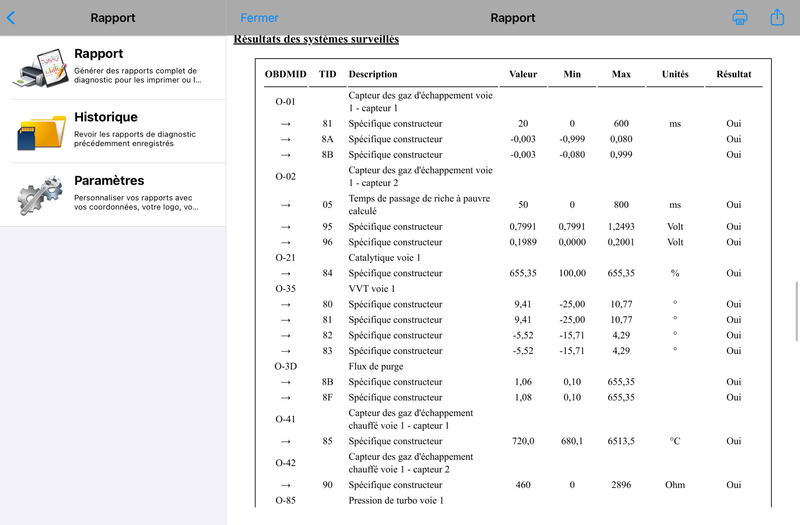This screenshot has width=800, height=525.
Task: Select the Résultats des systèmes surveillés heading
Action: tap(316, 40)
